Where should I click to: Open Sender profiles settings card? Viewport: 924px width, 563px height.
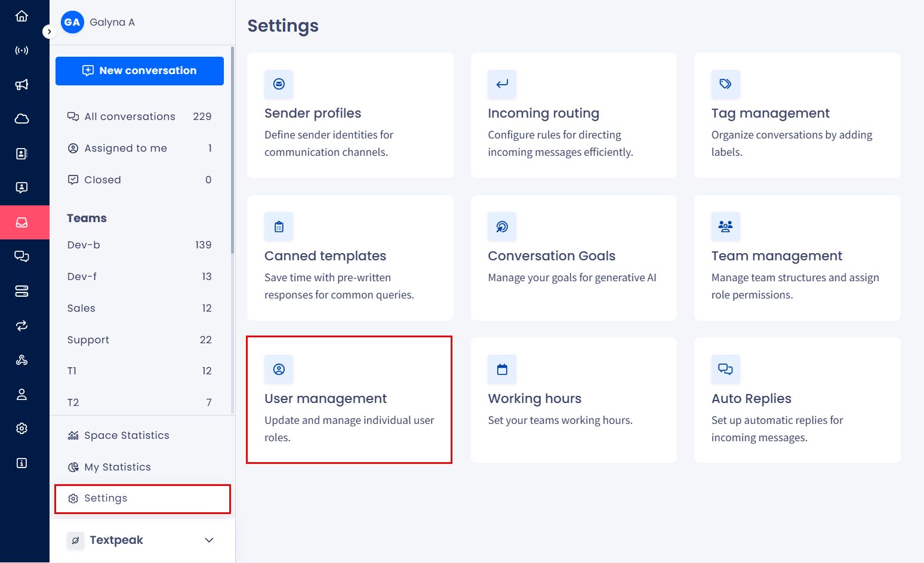pyautogui.click(x=350, y=115)
